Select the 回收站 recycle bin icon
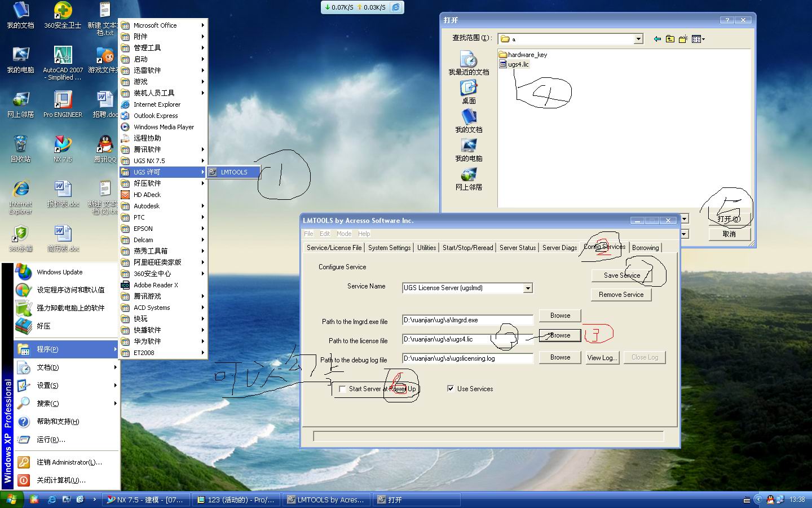 pyautogui.click(x=20, y=149)
